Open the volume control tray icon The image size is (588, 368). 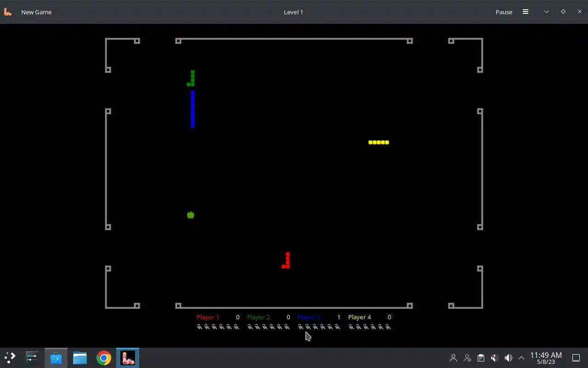[x=508, y=358]
